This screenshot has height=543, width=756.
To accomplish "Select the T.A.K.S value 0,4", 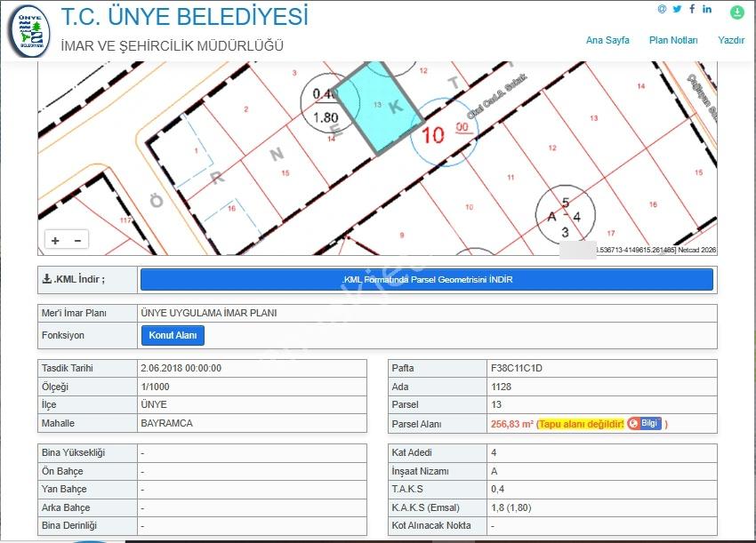I will [497, 489].
